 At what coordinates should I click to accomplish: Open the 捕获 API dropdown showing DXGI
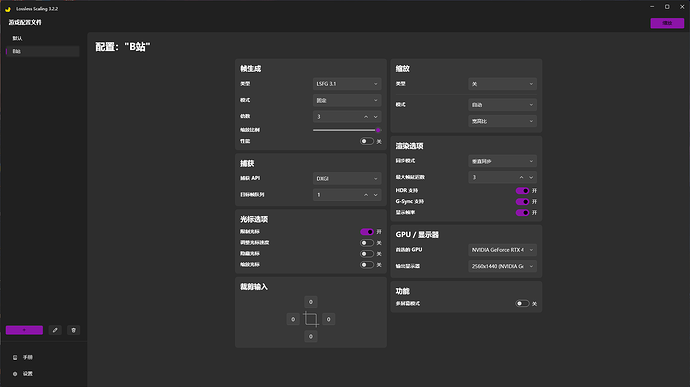347,178
